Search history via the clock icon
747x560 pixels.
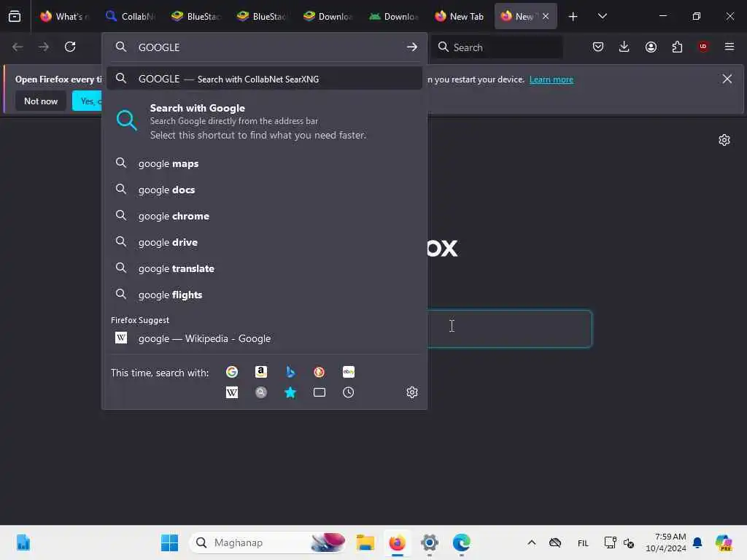point(348,392)
